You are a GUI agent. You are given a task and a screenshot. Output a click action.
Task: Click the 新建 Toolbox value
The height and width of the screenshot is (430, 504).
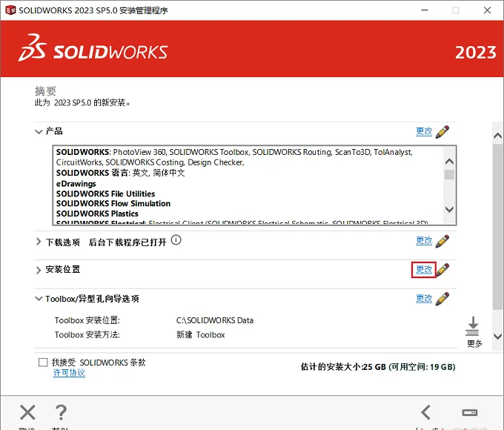pos(201,335)
